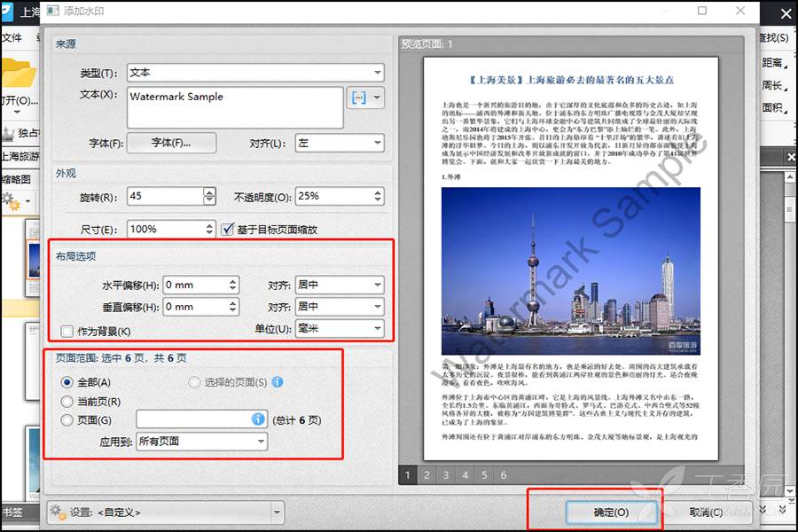Click the main window scrollbar up arrow
This screenshot has height=532, width=798.
point(789,177)
